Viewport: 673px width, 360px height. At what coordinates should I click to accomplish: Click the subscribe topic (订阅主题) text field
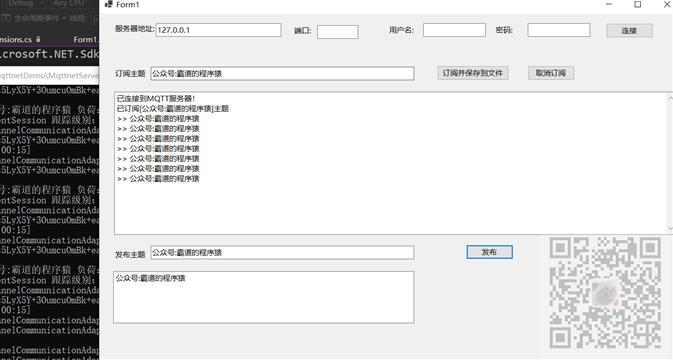pos(282,73)
